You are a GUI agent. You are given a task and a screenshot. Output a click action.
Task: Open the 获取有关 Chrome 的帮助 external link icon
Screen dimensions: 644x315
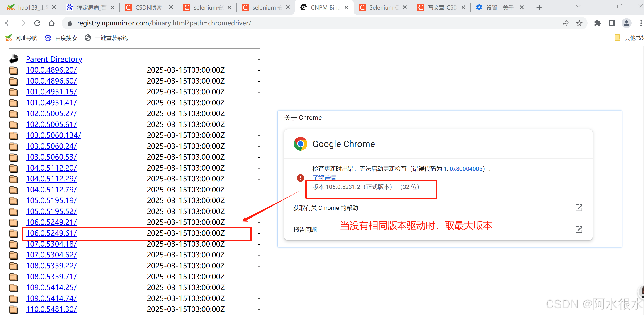[579, 208]
